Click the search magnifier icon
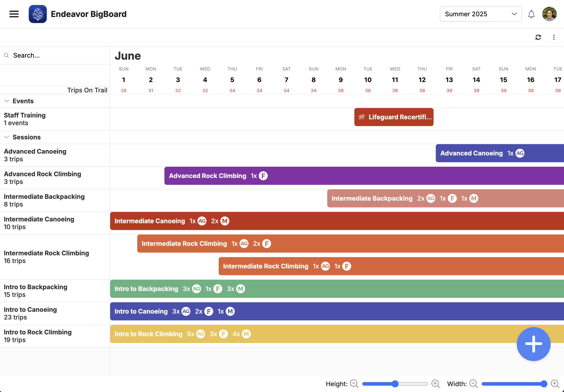Image resolution: width=564 pixels, height=392 pixels. point(7,55)
